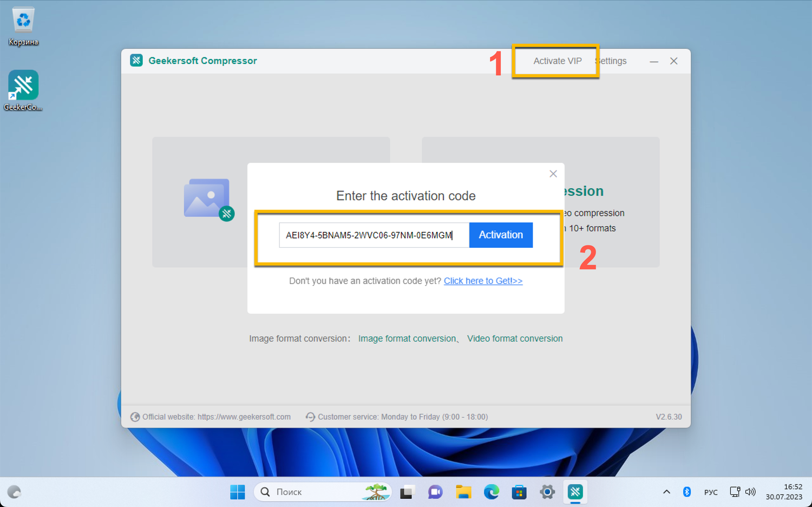Switch the РУС input language indicator
Screen dimensions: 812x507
tap(711, 492)
